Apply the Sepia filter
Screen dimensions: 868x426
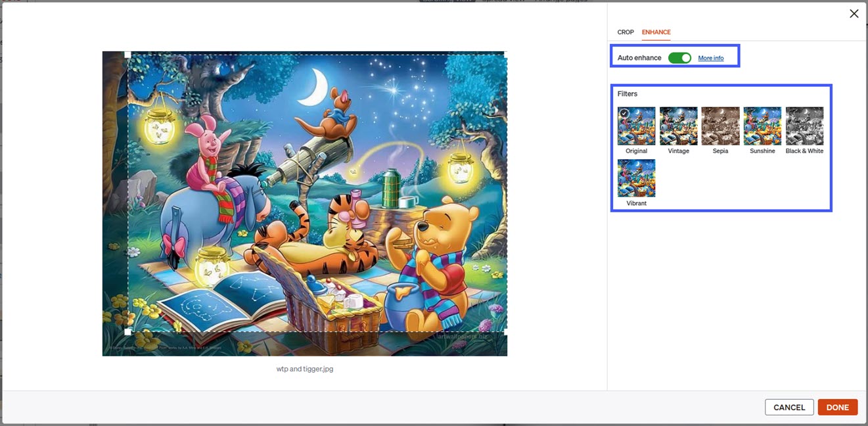click(x=720, y=126)
